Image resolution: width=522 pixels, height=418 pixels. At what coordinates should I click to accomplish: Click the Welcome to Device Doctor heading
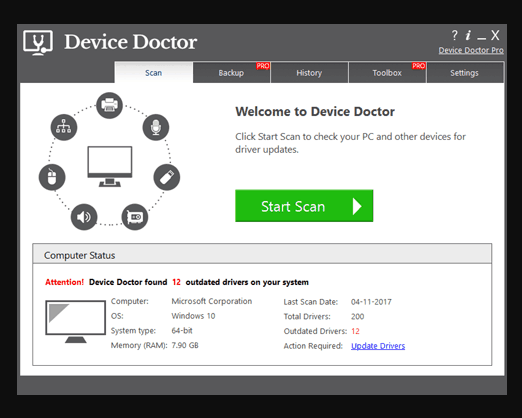click(x=315, y=112)
